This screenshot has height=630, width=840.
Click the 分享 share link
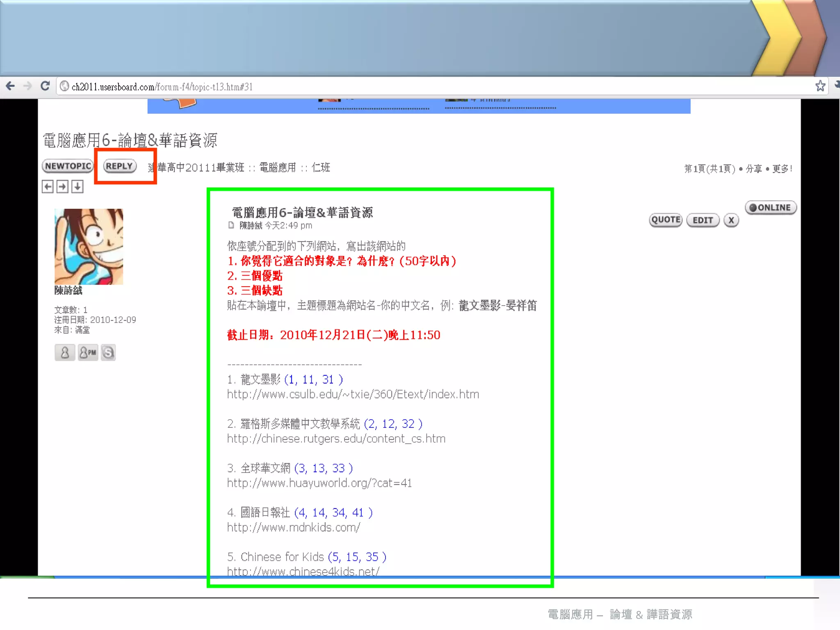(x=754, y=169)
